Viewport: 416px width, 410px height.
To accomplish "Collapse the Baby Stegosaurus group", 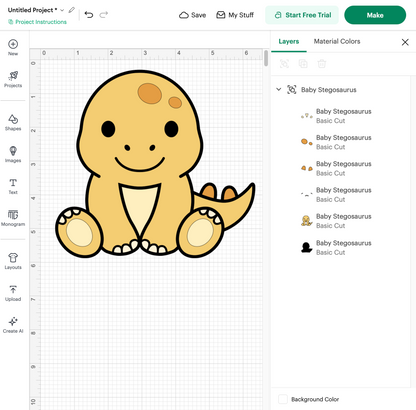I will click(278, 89).
